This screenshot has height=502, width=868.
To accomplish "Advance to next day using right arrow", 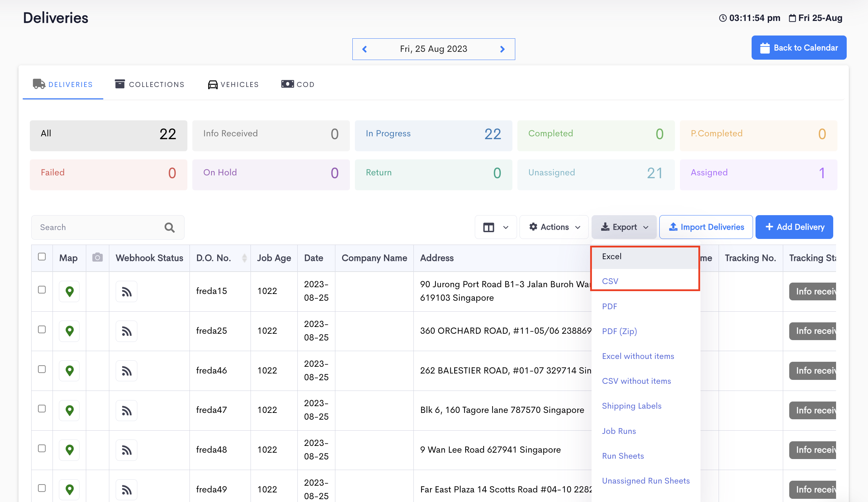I will coord(502,49).
